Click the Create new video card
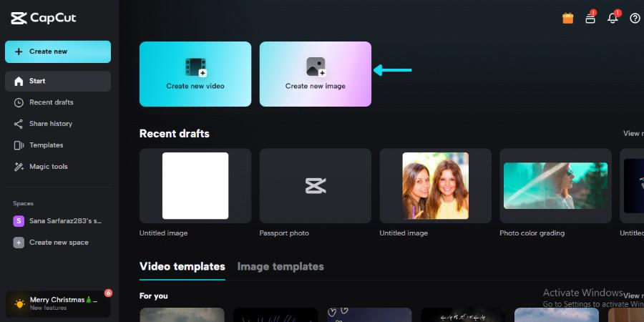This screenshot has height=322, width=644. [195, 74]
